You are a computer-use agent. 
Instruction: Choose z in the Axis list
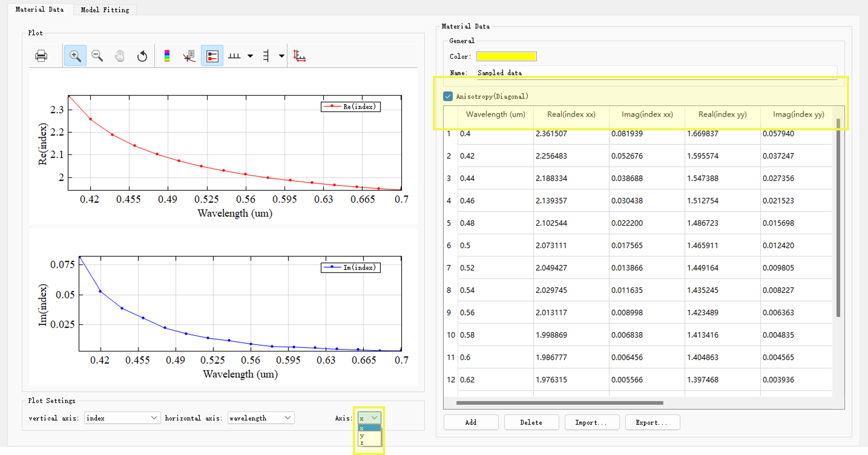pyautogui.click(x=369, y=442)
